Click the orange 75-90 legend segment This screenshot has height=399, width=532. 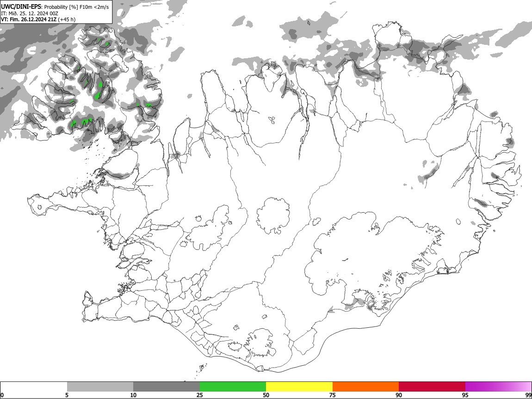(366, 387)
